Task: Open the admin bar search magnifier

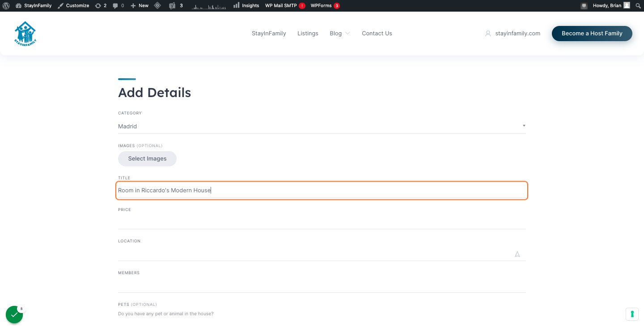Action: (638, 6)
